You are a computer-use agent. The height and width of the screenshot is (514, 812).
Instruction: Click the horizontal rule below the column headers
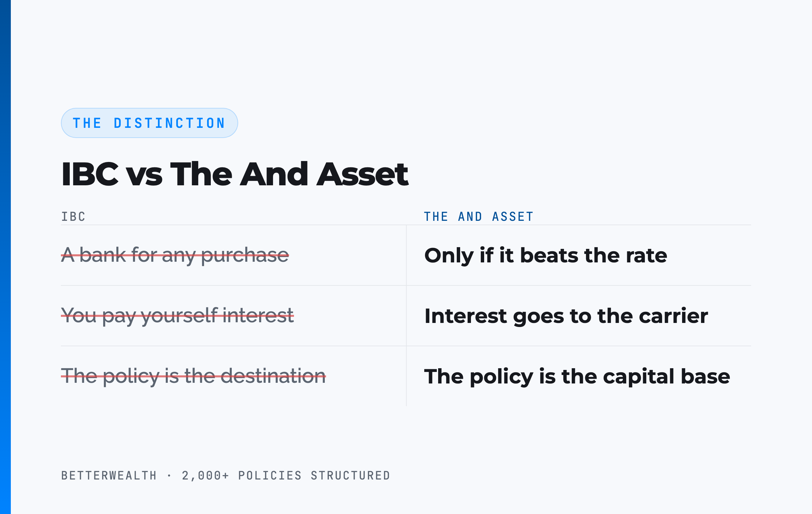pos(406,225)
